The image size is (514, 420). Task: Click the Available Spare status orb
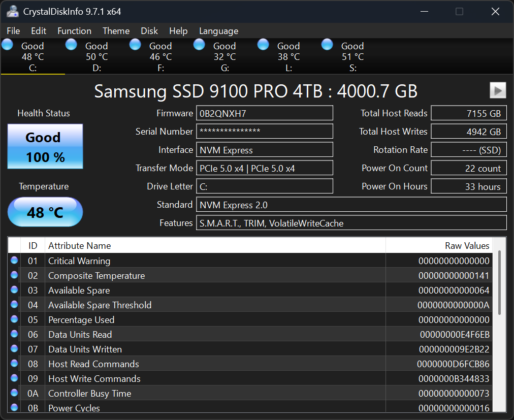14,289
